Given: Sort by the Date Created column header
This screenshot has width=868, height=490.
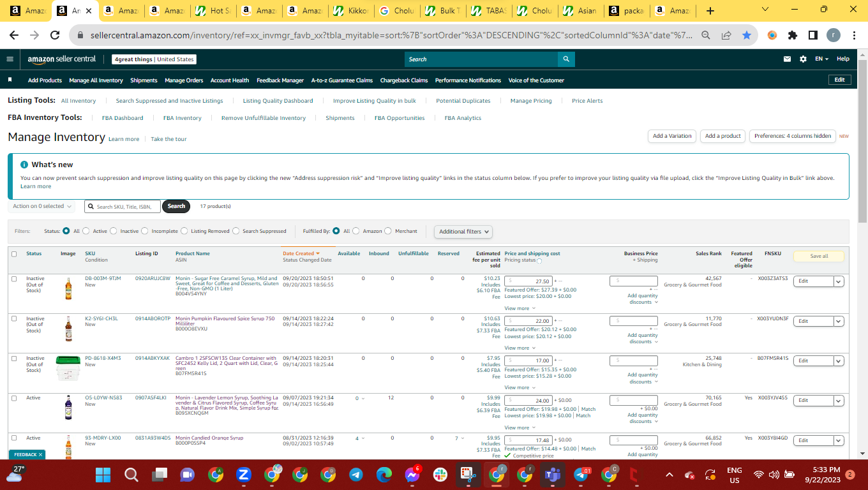Looking at the screenshot, I should (x=301, y=253).
